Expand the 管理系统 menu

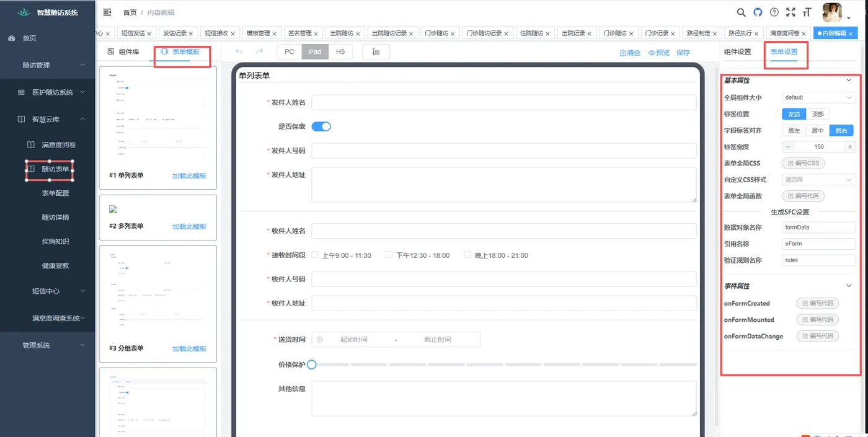pyautogui.click(x=82, y=345)
